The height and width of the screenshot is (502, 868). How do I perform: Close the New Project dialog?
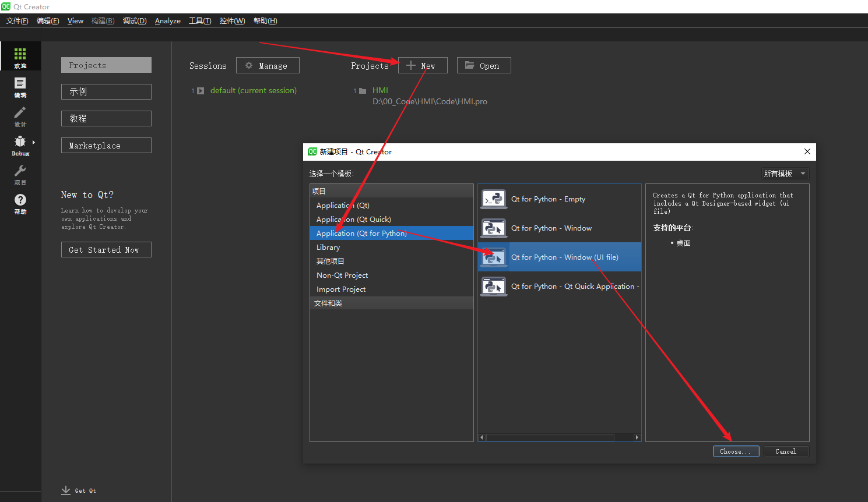coord(807,151)
